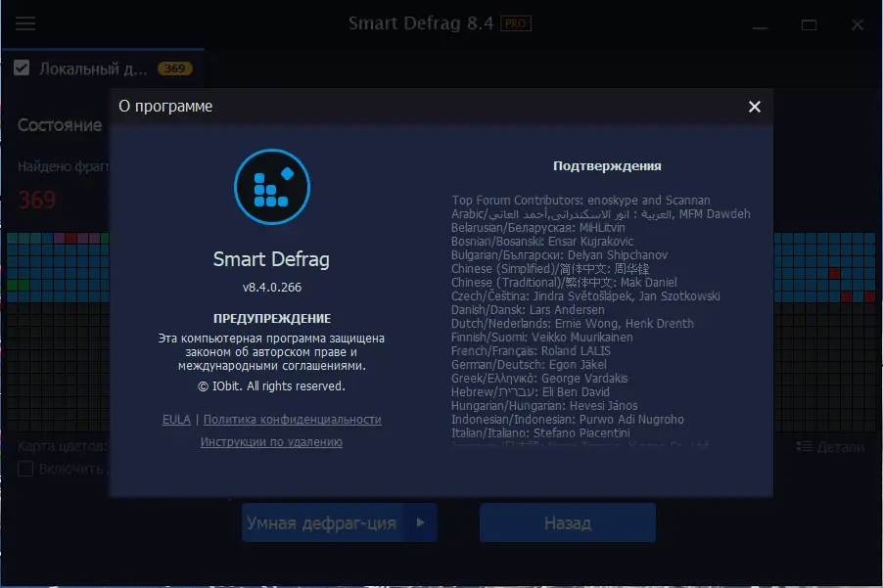Click the Назад button
Screen dimensions: 883x588
[x=568, y=522]
